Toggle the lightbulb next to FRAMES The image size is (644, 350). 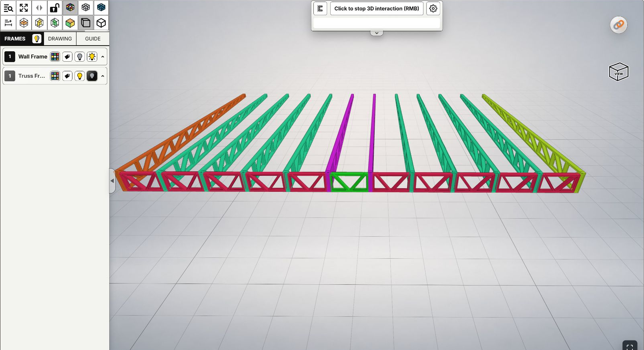tap(37, 39)
